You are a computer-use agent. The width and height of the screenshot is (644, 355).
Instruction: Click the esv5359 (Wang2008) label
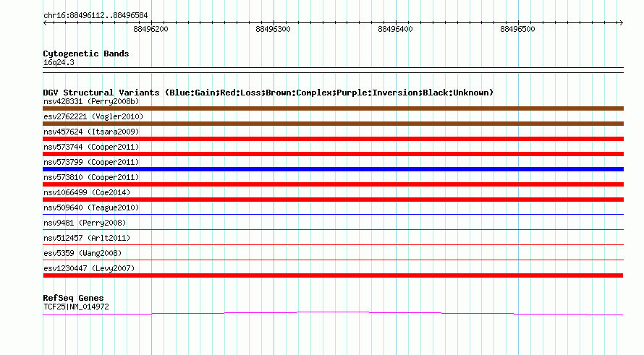(x=82, y=253)
